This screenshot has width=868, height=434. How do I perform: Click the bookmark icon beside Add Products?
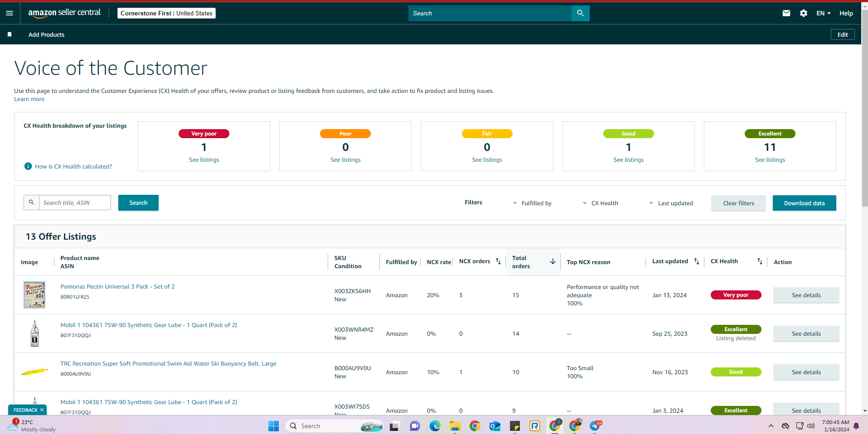point(10,34)
